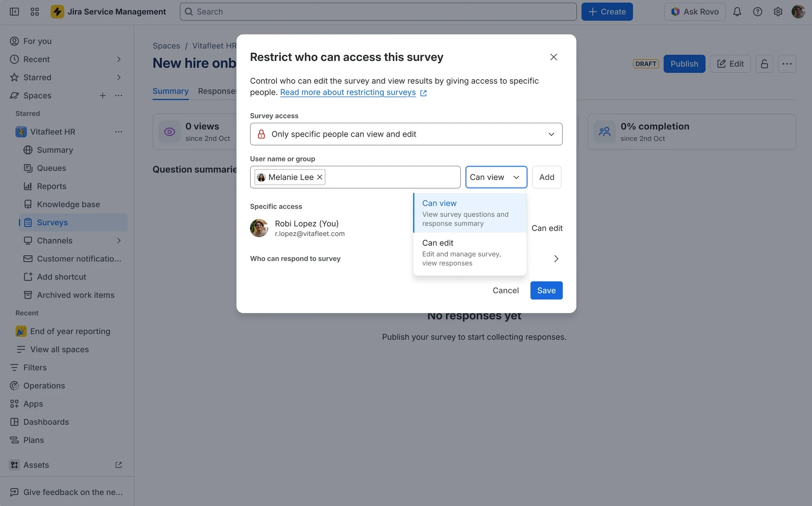Click the notifications bell icon
This screenshot has height=506, width=812.
coord(737,12)
